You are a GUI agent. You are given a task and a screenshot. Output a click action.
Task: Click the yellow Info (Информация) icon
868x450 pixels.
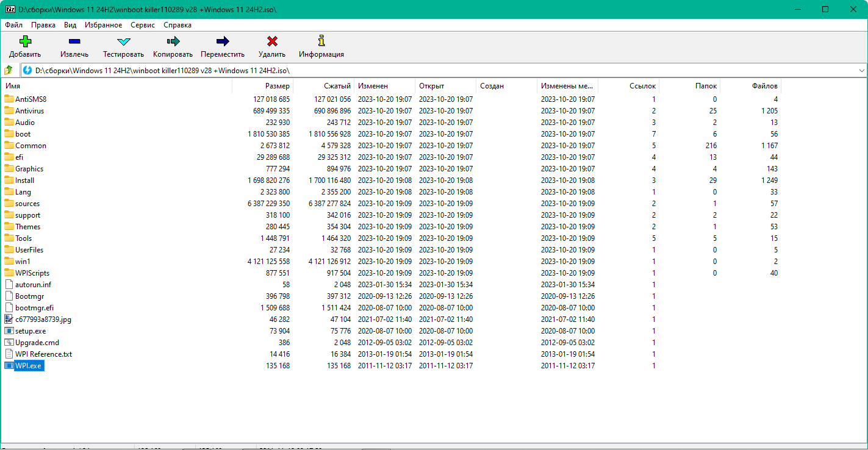[321, 41]
